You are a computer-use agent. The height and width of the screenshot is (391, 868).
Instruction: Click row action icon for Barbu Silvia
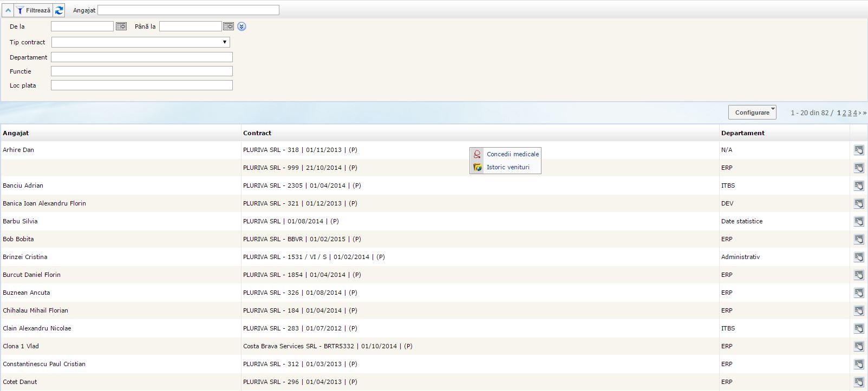tap(859, 221)
